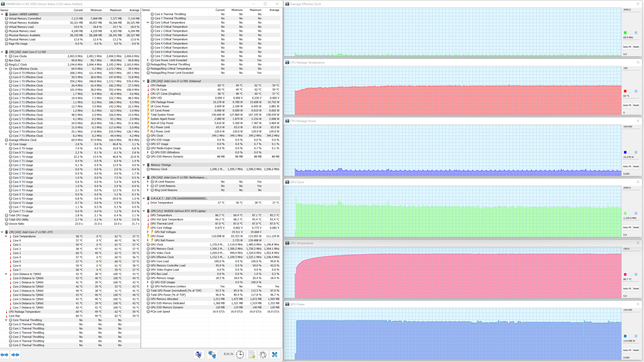Expand the Core Clocks entry
Image resolution: width=644 pixels, height=362 pixels.
tap(6, 56)
